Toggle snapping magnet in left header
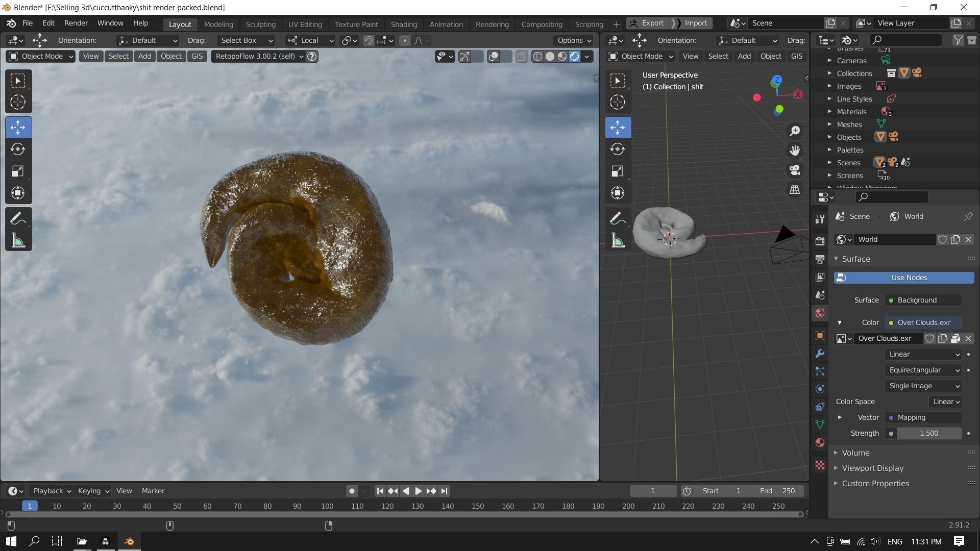This screenshot has width=980, height=551. [x=368, y=40]
